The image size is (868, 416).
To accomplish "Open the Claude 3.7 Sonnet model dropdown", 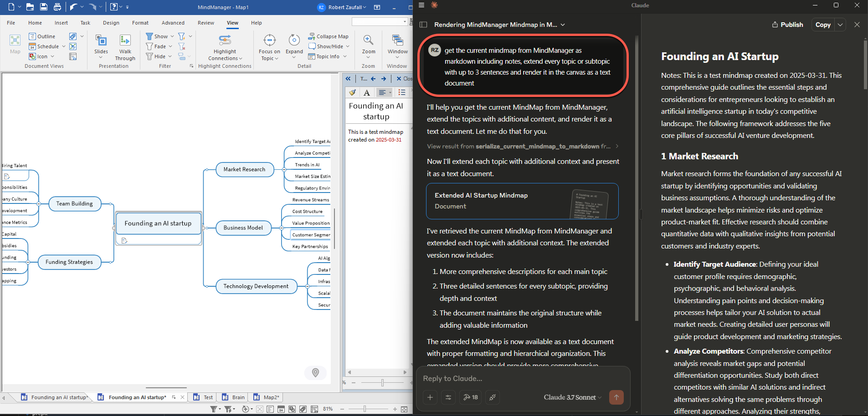I will click(572, 397).
